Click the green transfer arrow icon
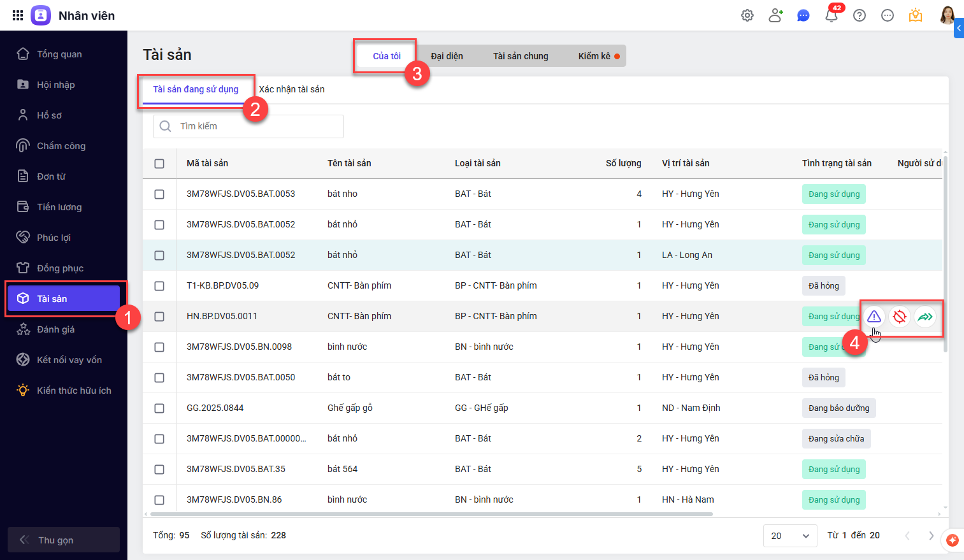The image size is (964, 560). (925, 317)
